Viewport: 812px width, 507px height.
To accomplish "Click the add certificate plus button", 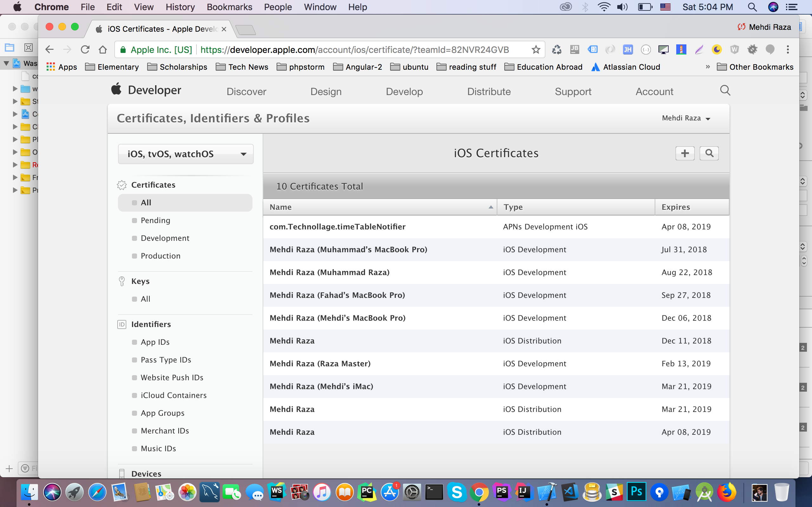I will coord(684,153).
